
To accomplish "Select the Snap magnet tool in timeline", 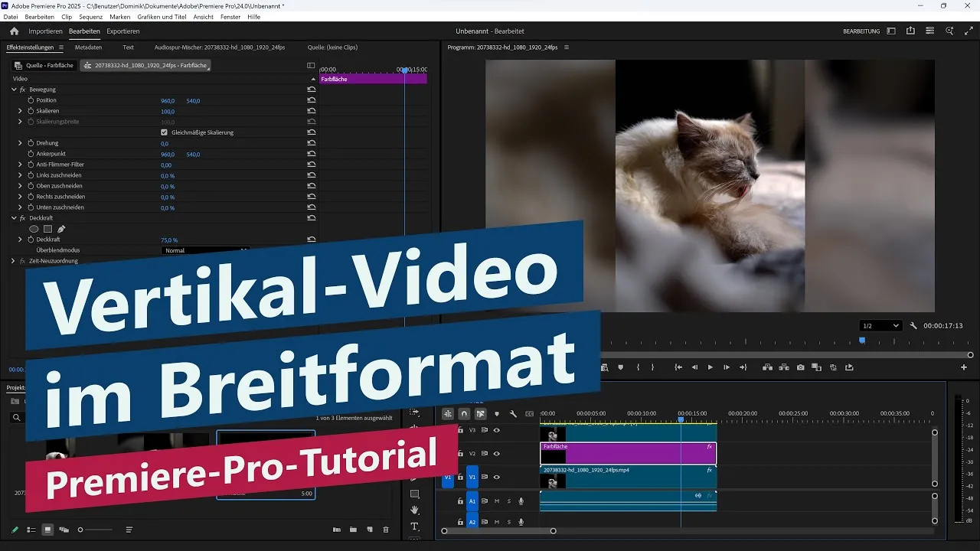I will 465,413.
